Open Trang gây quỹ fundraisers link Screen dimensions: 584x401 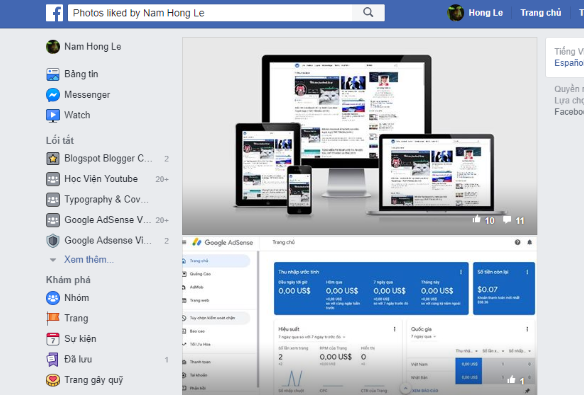tap(93, 380)
